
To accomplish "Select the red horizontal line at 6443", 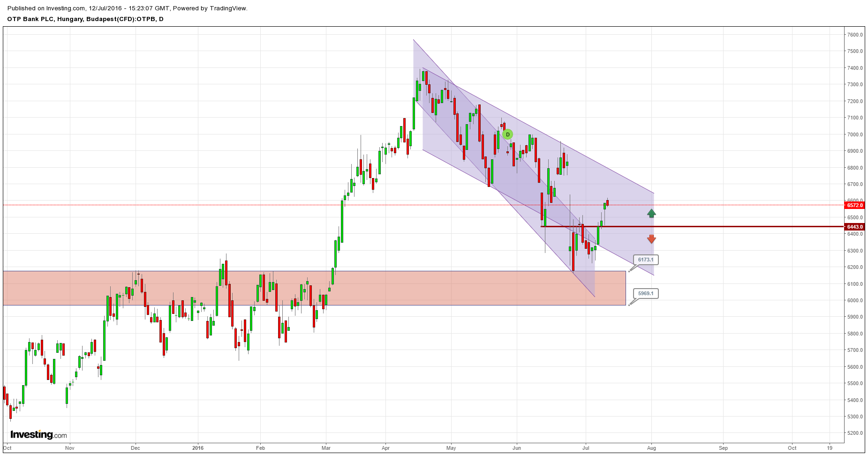I will [703, 227].
